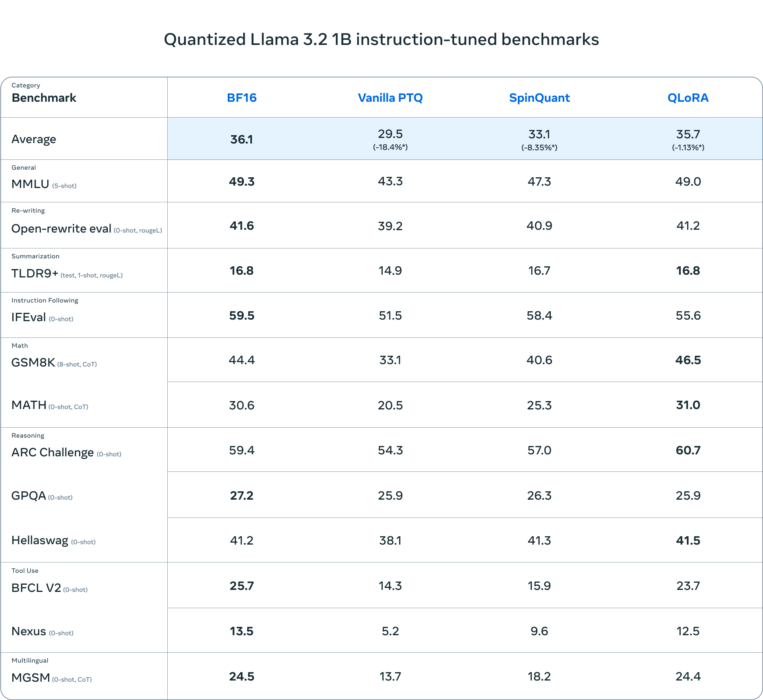This screenshot has height=700, width=763.
Task: Click the Benchmark header label
Action: tap(44, 98)
